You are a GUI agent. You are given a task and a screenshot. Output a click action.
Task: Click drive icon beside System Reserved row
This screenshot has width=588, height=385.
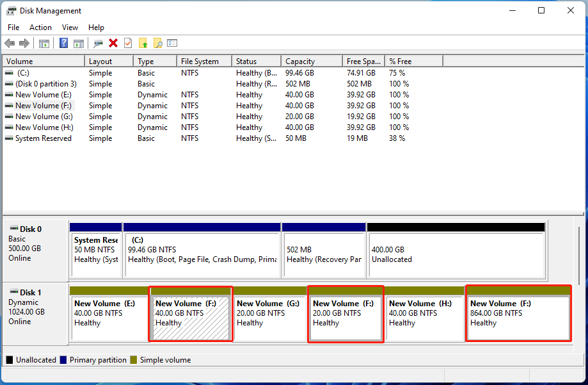9,138
